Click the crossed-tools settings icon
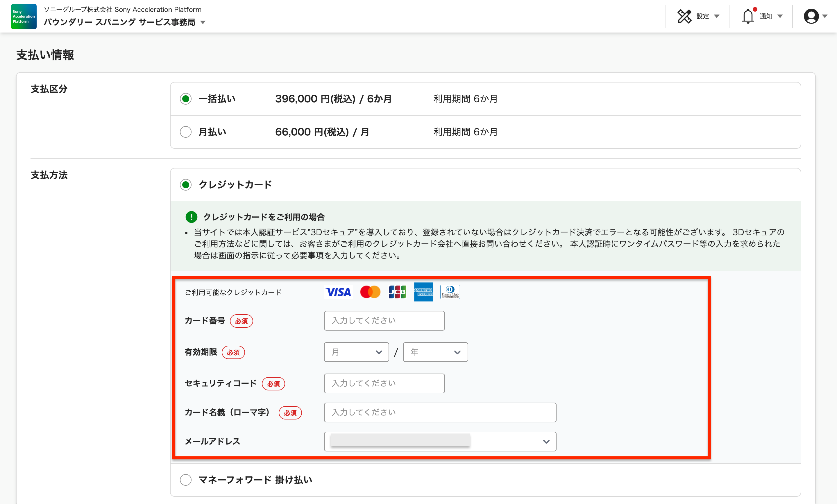The image size is (837, 504). (685, 16)
